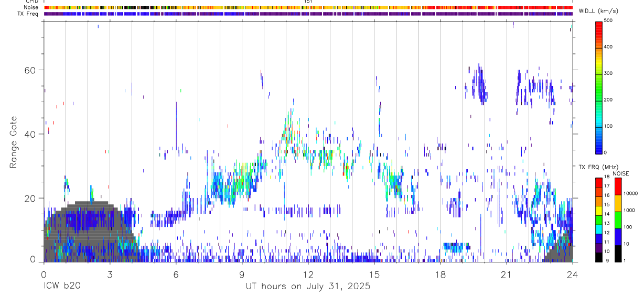Select the 'TX Freq' strip label at top

click(28, 14)
